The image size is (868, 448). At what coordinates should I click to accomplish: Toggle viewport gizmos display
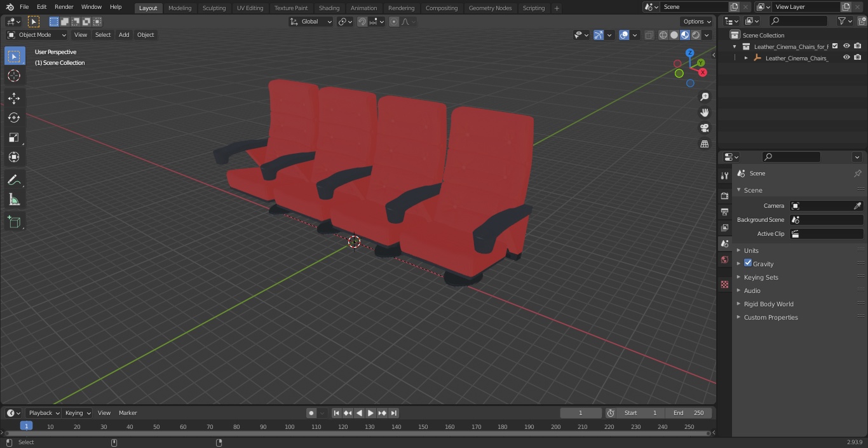coord(599,35)
